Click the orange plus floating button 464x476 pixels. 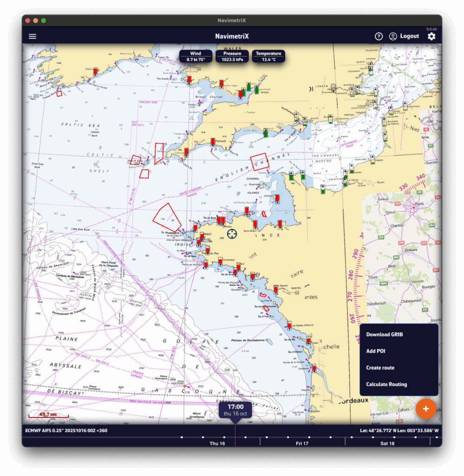click(425, 409)
